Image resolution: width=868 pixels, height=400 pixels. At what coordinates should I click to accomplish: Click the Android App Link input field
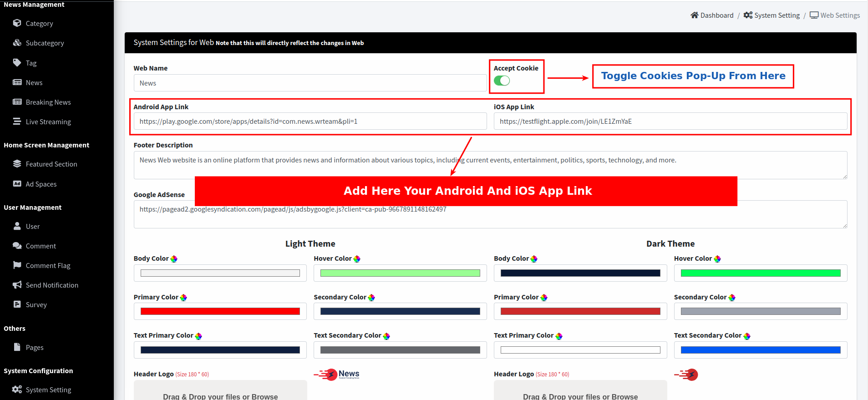[310, 122]
